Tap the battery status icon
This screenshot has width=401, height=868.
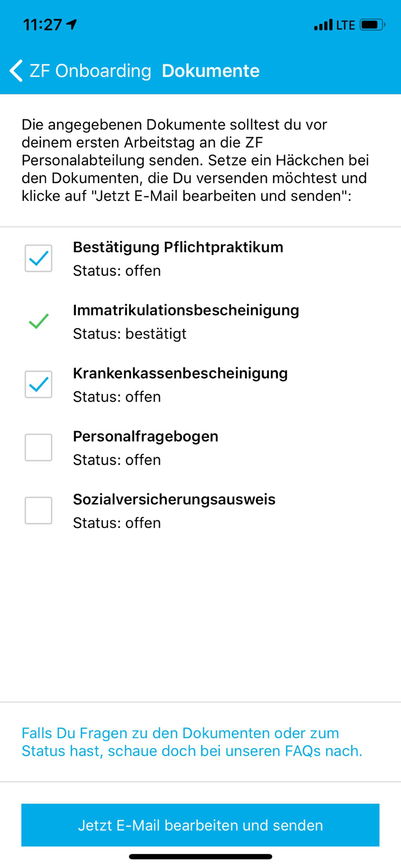pyautogui.click(x=373, y=25)
